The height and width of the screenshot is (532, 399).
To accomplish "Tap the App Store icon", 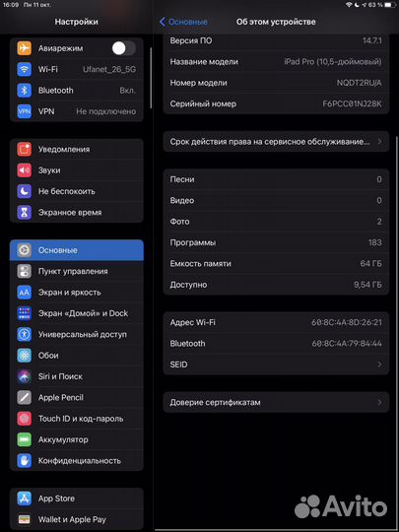I will pyautogui.click(x=24, y=499).
